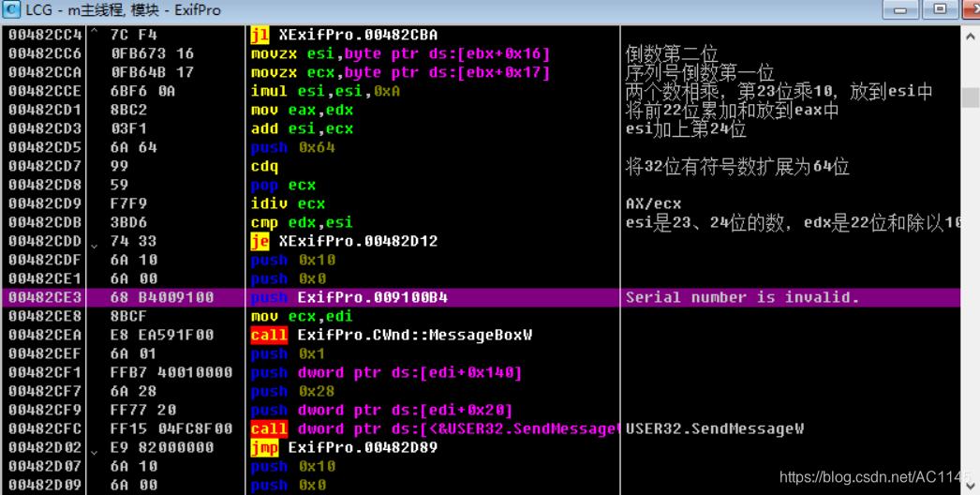Click comment starting esi是23、24位的数
This screenshot has height=495, width=980.
click(x=793, y=223)
